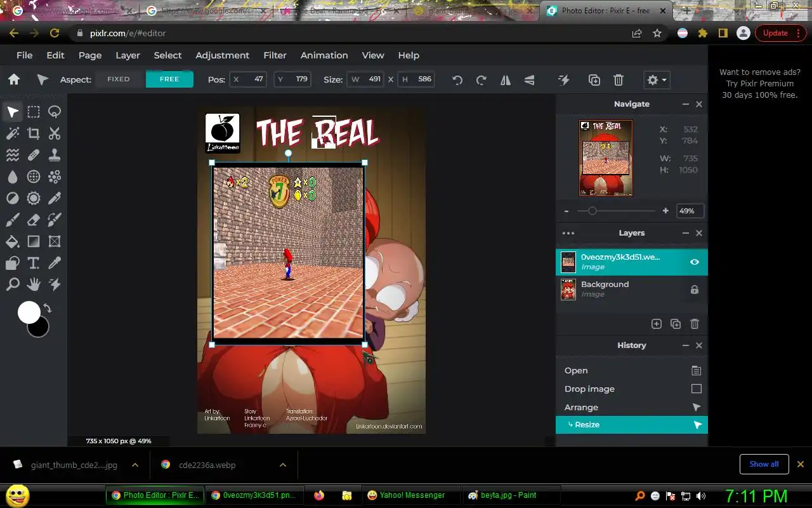
Task: Delete layer trash icon in options bar
Action: [x=619, y=80]
